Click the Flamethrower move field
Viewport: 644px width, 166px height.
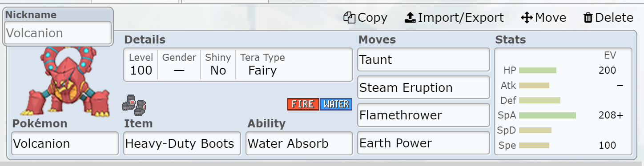coord(423,115)
